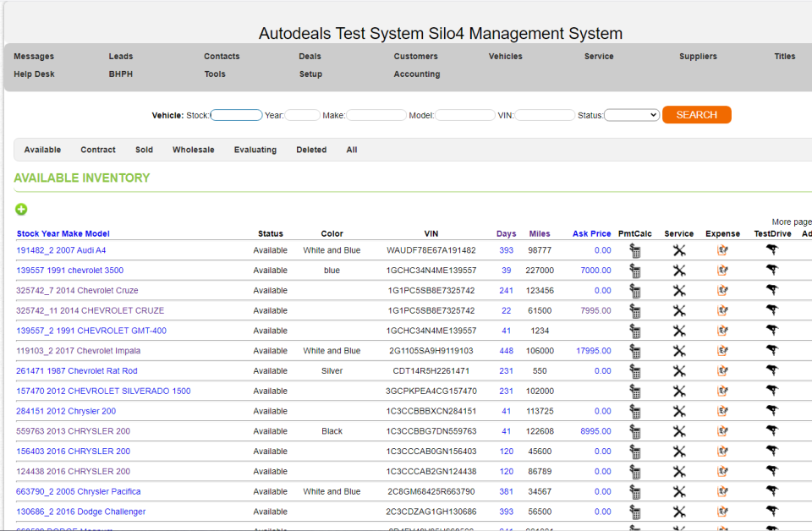
Task: Show All inventory tab
Action: click(352, 150)
